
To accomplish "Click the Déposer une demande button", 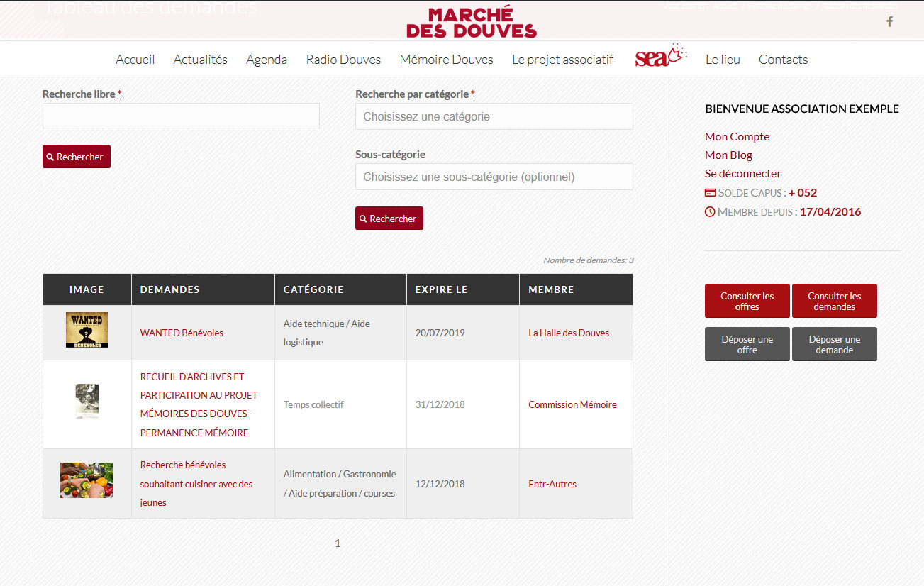I will coord(834,344).
